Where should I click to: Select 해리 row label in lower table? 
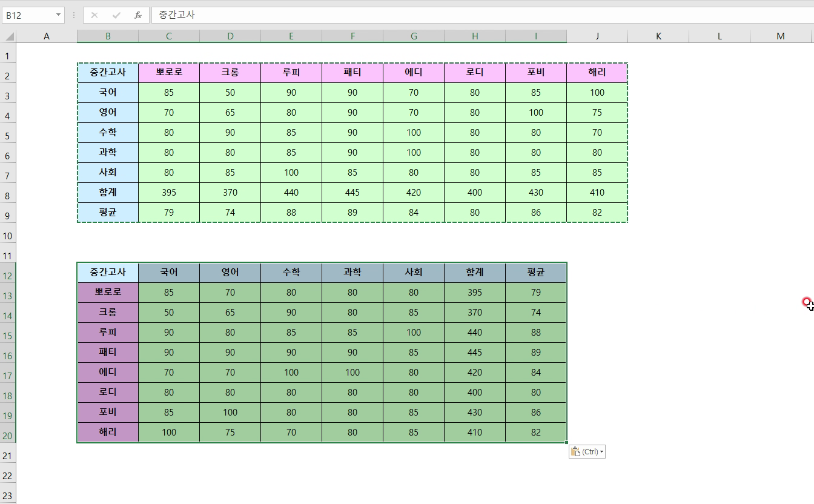tap(108, 433)
